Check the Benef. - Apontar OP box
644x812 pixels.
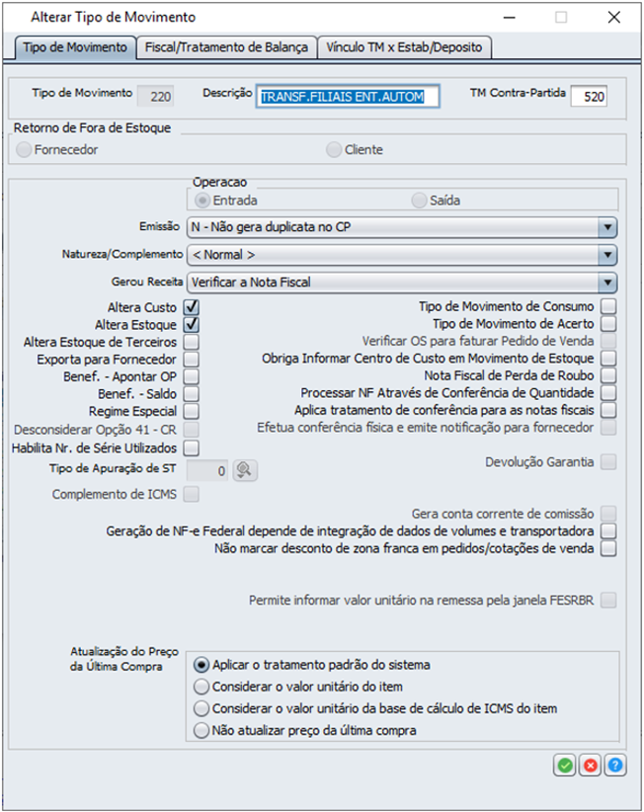pyautogui.click(x=192, y=376)
